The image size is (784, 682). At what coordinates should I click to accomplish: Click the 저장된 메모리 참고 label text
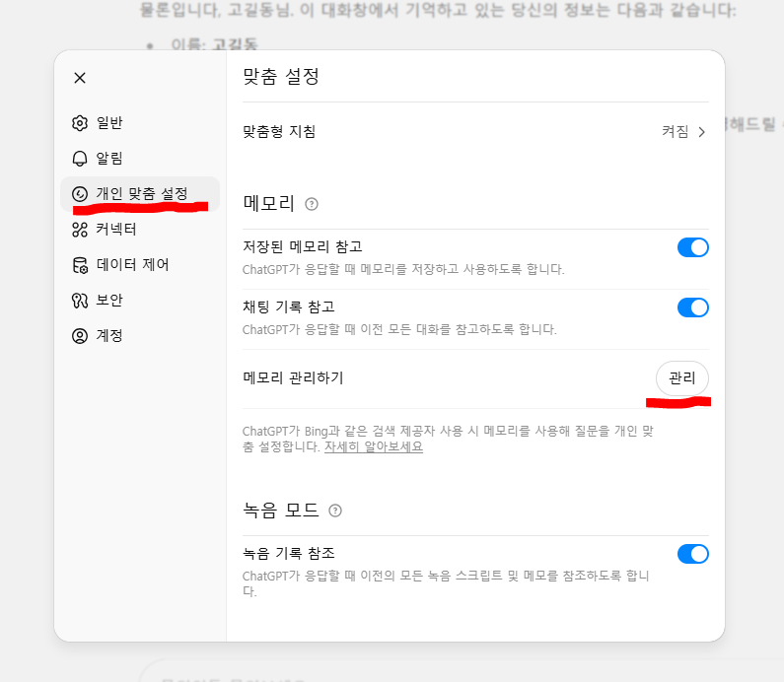(303, 246)
